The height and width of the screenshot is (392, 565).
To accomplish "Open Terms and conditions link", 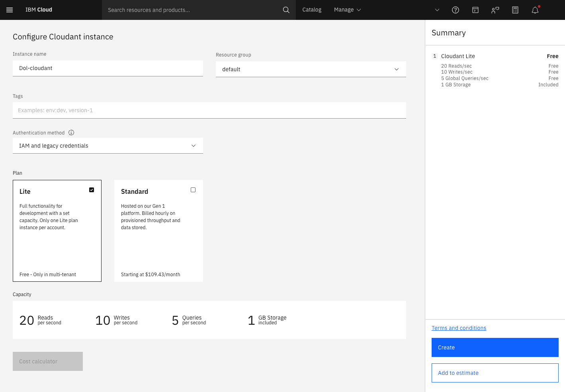I will [x=459, y=328].
